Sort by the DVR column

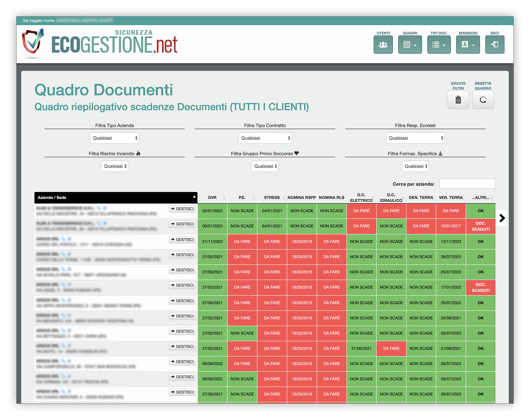212,198
